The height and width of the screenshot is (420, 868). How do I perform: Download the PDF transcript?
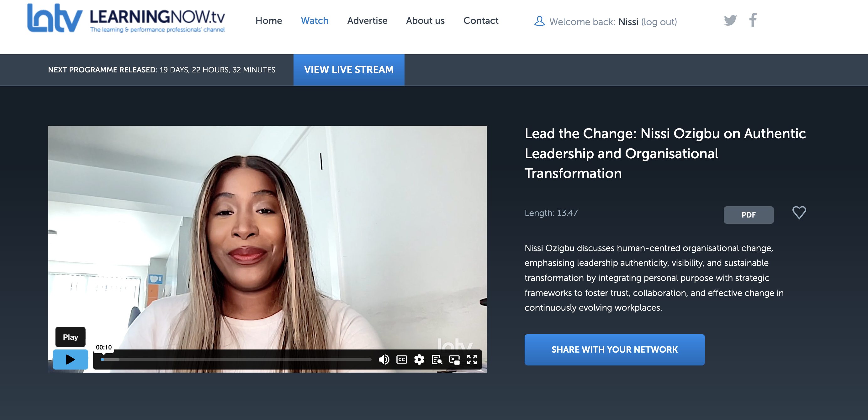pyautogui.click(x=749, y=215)
